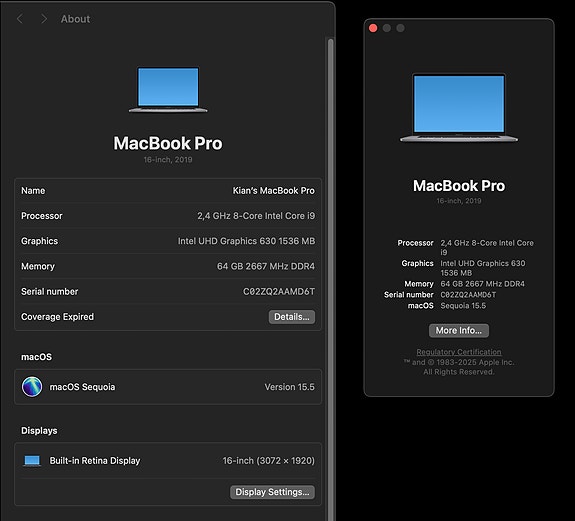Close the About This Mac window
This screenshot has width=575, height=521.
tap(373, 28)
